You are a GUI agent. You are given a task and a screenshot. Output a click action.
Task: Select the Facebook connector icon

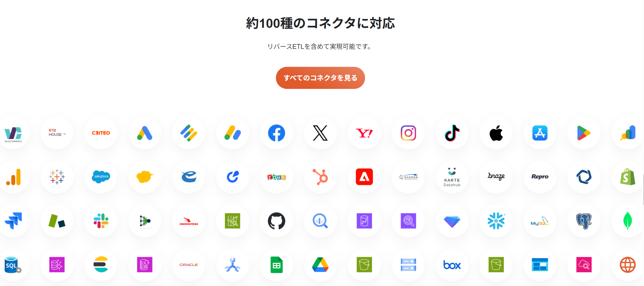tap(277, 133)
